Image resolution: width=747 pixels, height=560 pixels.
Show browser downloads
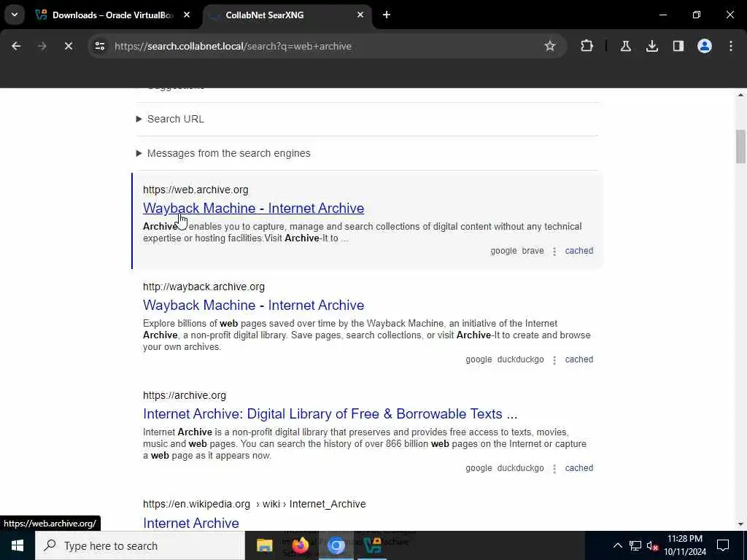coord(651,46)
